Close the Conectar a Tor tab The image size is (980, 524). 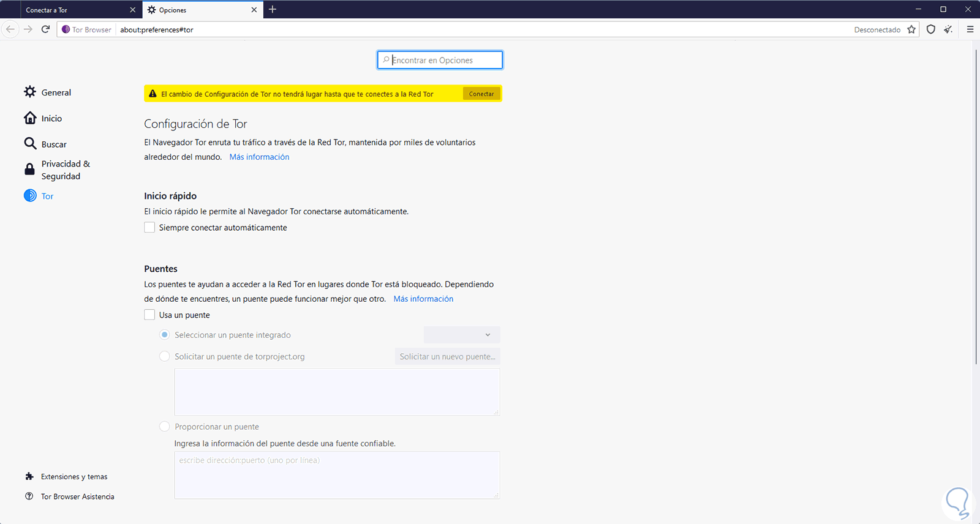point(132,10)
